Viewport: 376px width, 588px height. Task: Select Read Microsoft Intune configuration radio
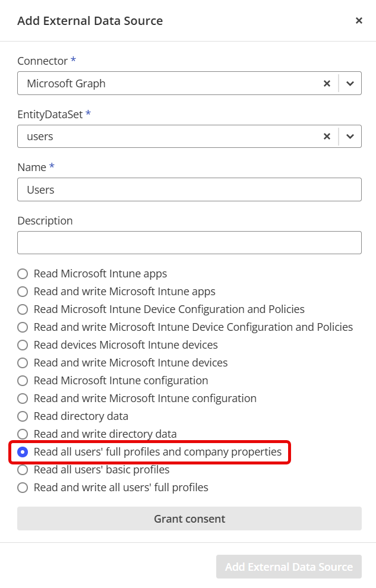[x=23, y=381]
